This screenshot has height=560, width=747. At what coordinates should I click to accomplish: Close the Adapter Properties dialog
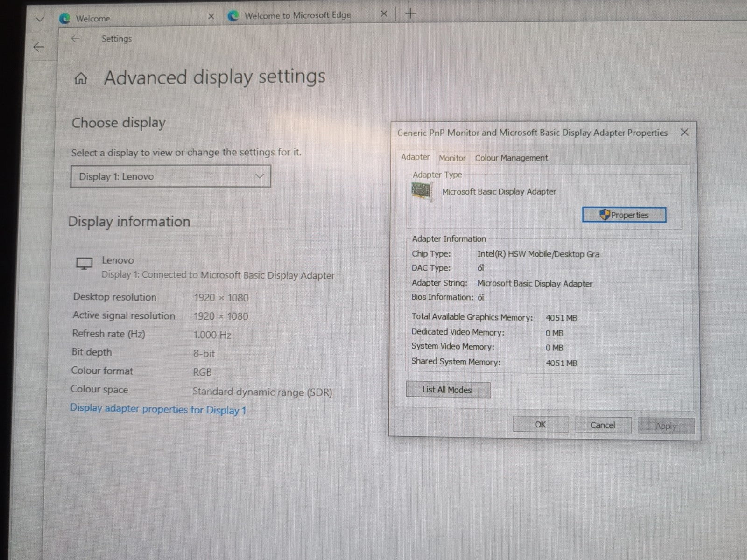[684, 133]
